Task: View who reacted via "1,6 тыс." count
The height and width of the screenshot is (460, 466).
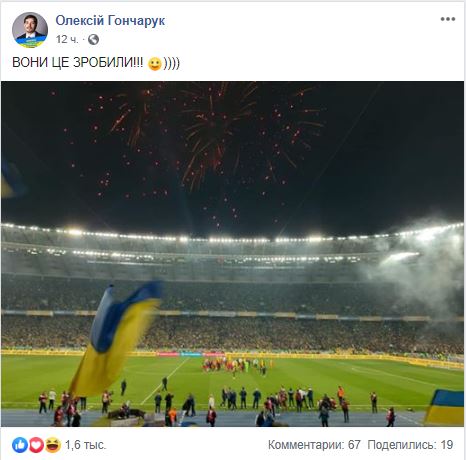Action: [x=85, y=445]
